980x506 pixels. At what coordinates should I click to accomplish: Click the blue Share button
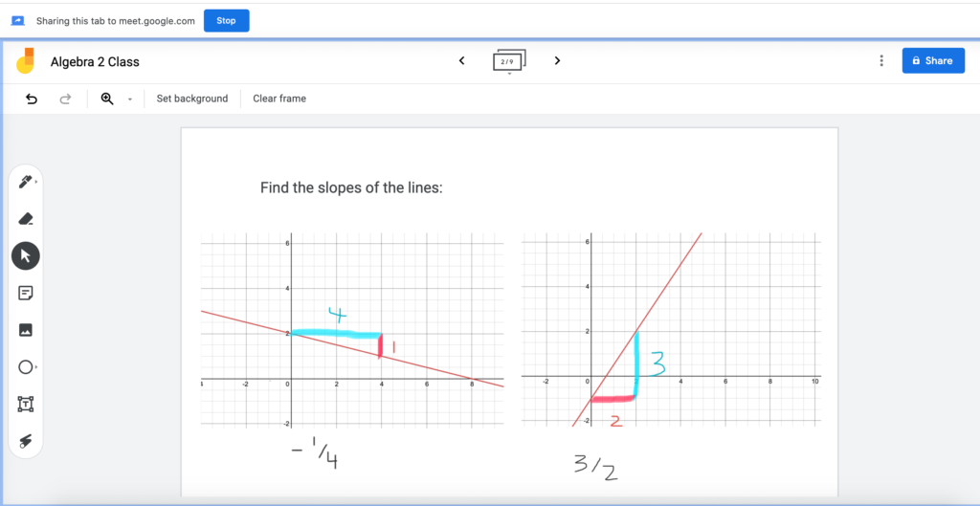(933, 60)
